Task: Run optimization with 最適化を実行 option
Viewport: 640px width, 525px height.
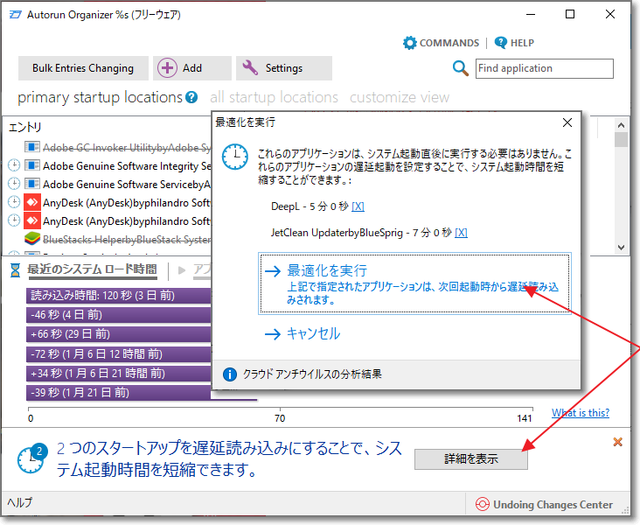Action: (327, 270)
